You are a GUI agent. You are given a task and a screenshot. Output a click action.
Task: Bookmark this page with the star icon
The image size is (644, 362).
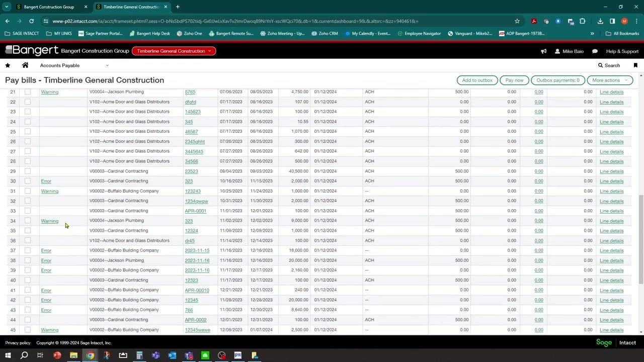[517, 21]
